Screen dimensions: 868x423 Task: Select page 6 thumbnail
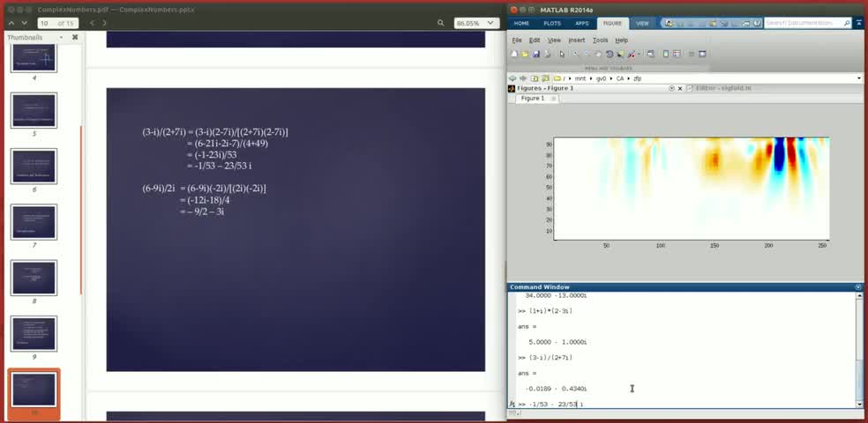coord(34,166)
